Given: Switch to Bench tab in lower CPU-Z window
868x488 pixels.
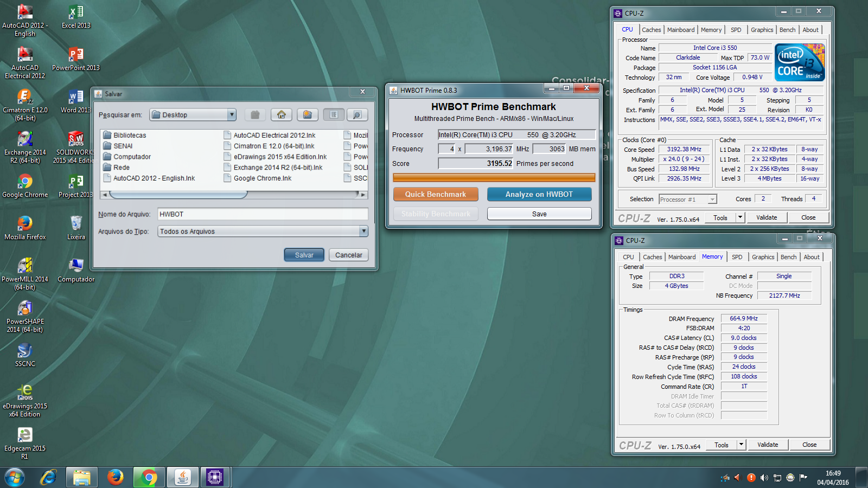Looking at the screenshot, I should 789,257.
